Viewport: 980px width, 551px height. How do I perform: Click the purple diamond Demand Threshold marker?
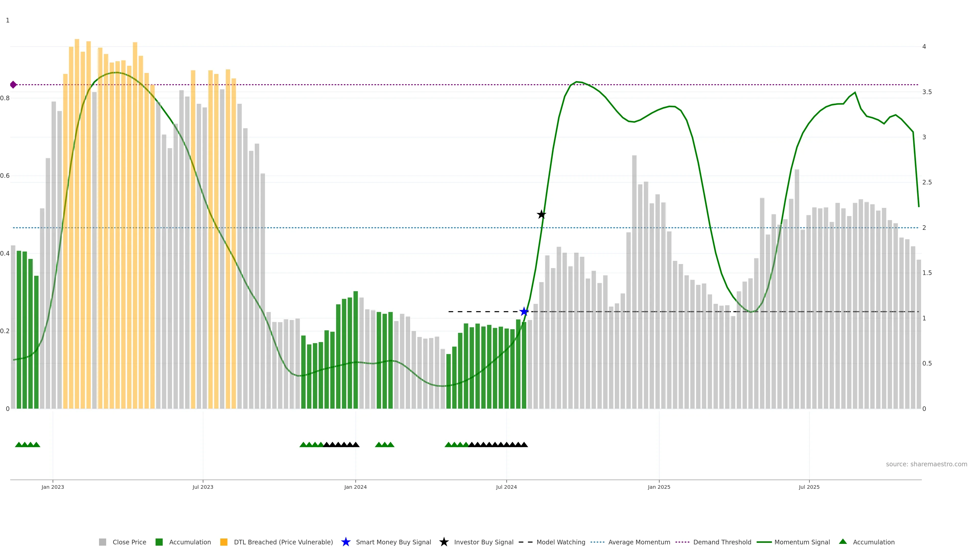pyautogui.click(x=13, y=85)
